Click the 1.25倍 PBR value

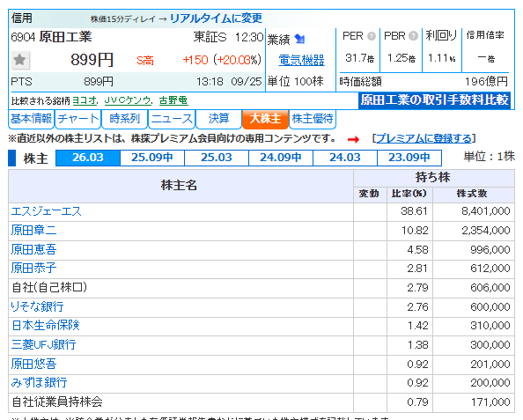[x=401, y=58]
